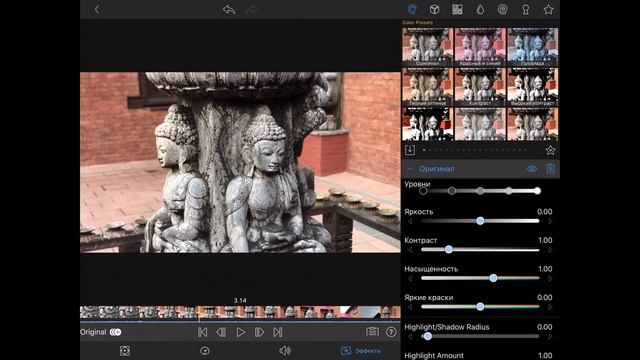Decrease Насыщенность with the left arrow
The width and height of the screenshot is (640, 360).
click(x=410, y=278)
